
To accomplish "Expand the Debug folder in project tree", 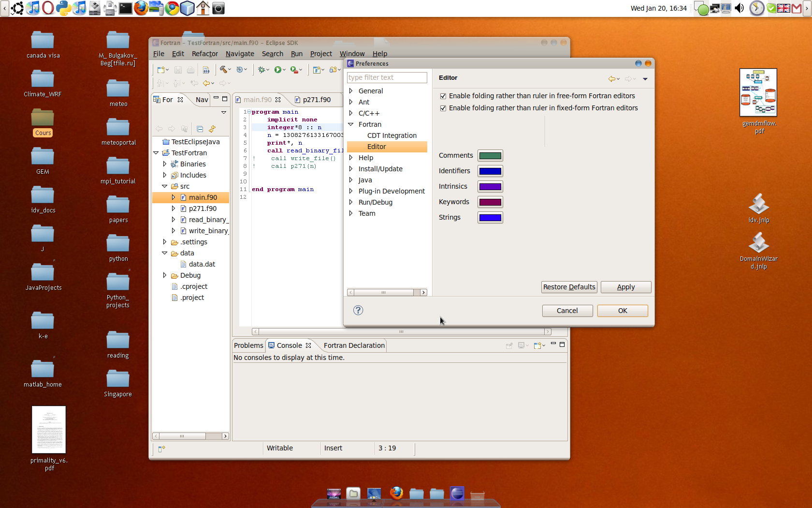I will [165, 275].
